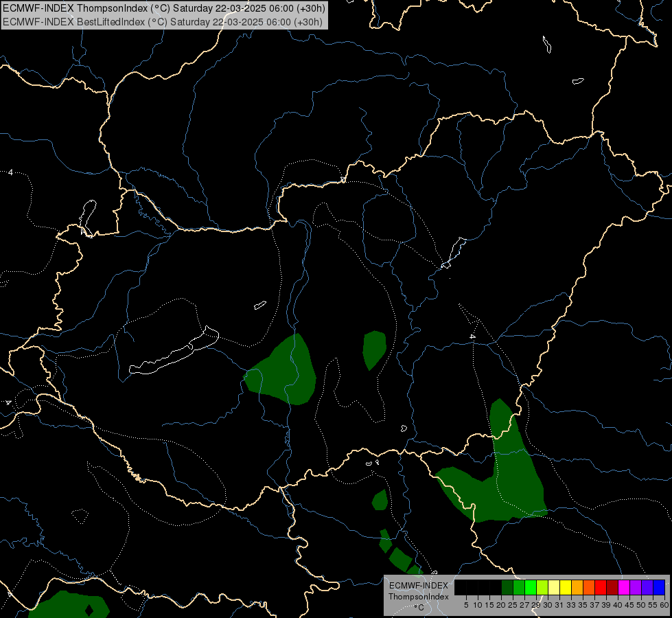Click the legend label ThompsonIndex
This screenshot has height=618, width=672.
418,597
